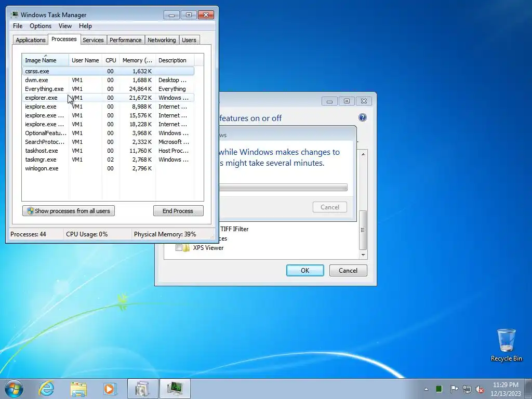
Task: Maximize the Windows Features window
Action: coord(347,101)
